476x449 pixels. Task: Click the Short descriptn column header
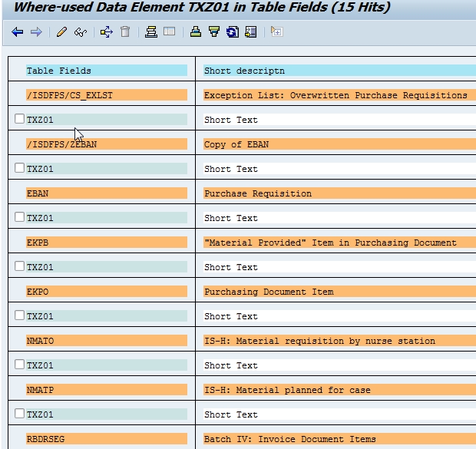click(x=339, y=71)
